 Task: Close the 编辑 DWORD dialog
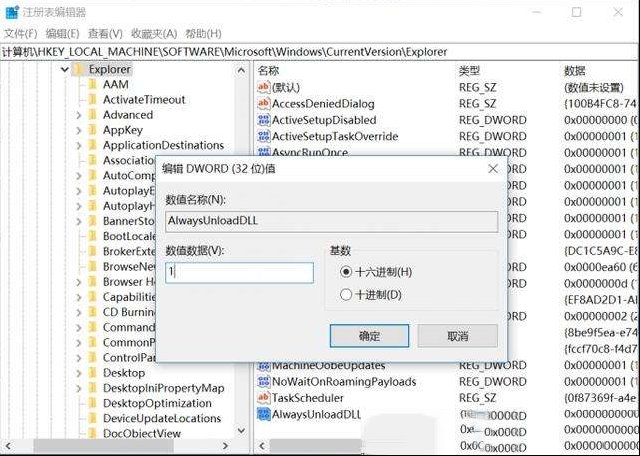493,169
